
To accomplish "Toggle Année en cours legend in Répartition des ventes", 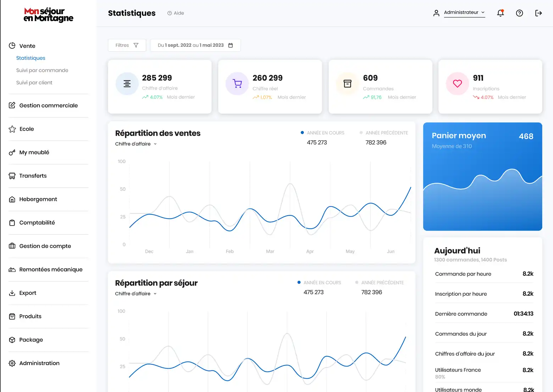I will pyautogui.click(x=322, y=133).
